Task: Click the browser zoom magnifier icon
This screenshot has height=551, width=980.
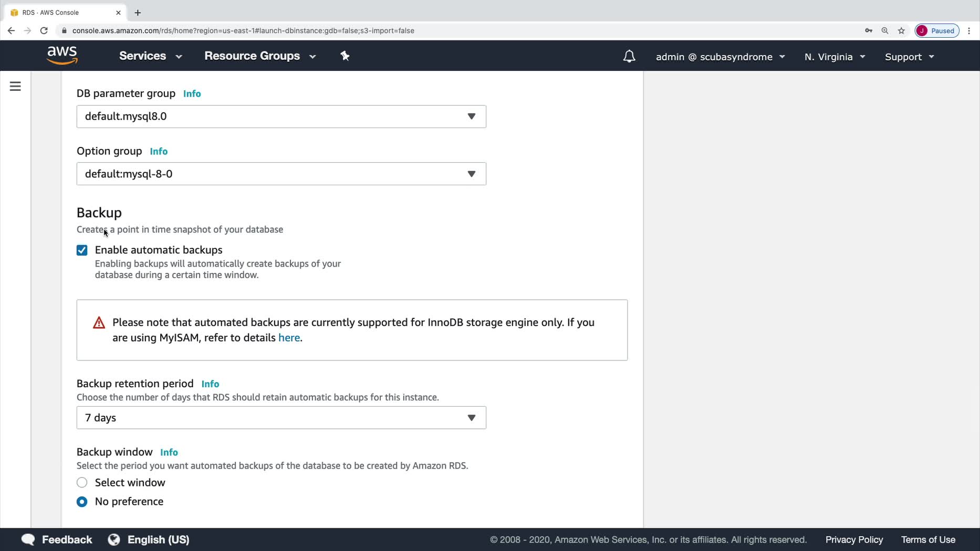Action: (x=885, y=30)
